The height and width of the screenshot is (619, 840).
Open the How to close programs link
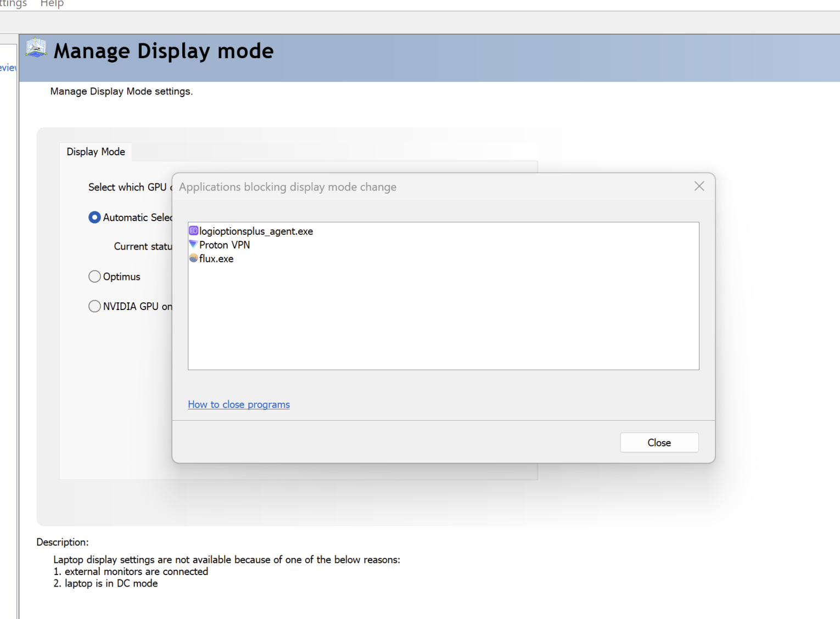pos(238,404)
